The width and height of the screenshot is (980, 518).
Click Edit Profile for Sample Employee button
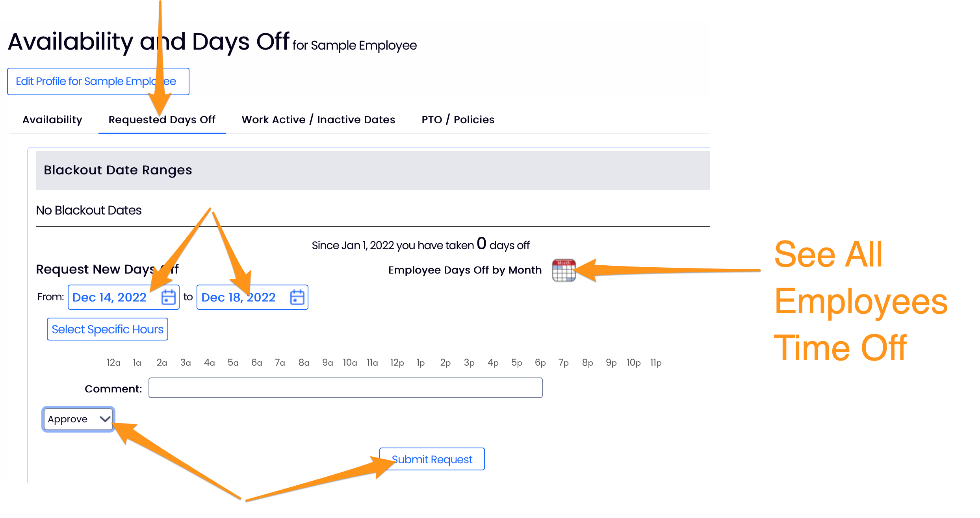(x=98, y=81)
